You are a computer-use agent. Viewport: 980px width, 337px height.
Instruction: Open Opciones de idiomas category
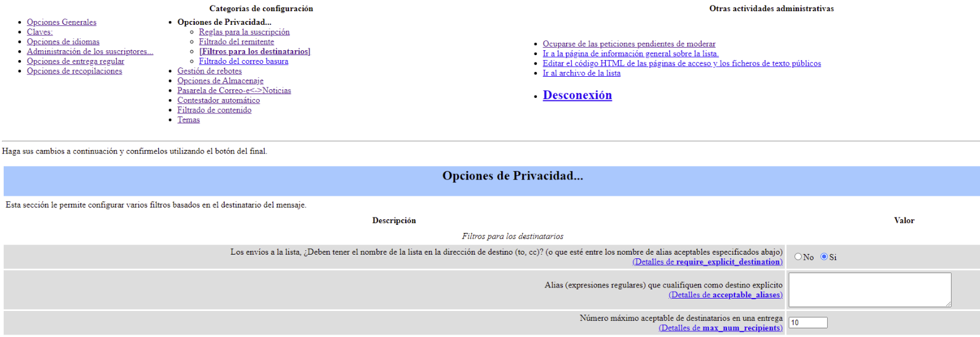coord(63,42)
